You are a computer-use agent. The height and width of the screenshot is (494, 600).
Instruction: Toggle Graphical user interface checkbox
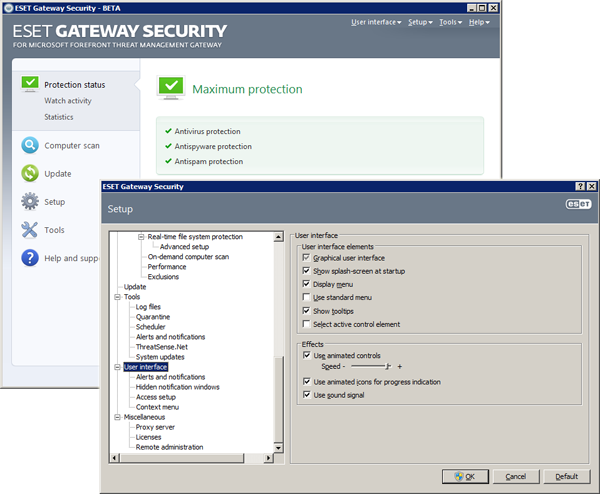click(306, 258)
